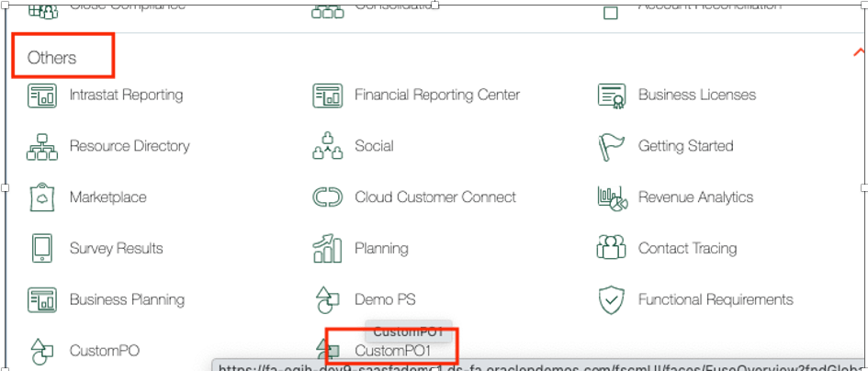Open the Getting Started flag icon

click(x=612, y=146)
